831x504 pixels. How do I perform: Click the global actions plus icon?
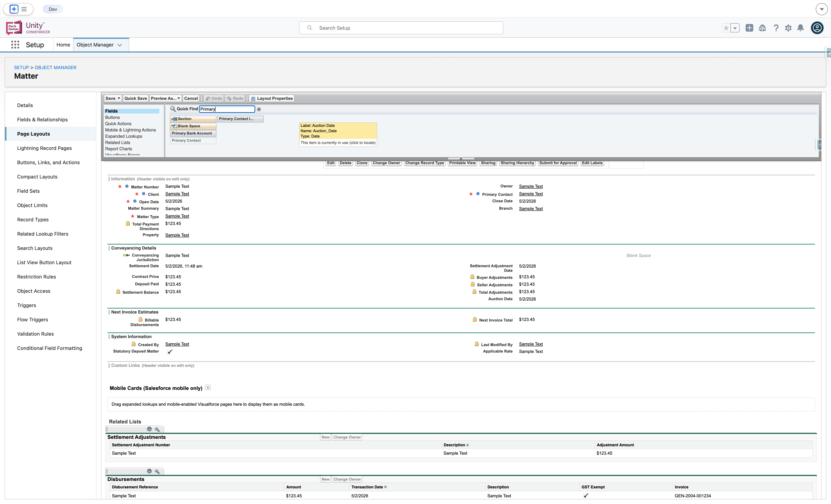click(749, 28)
